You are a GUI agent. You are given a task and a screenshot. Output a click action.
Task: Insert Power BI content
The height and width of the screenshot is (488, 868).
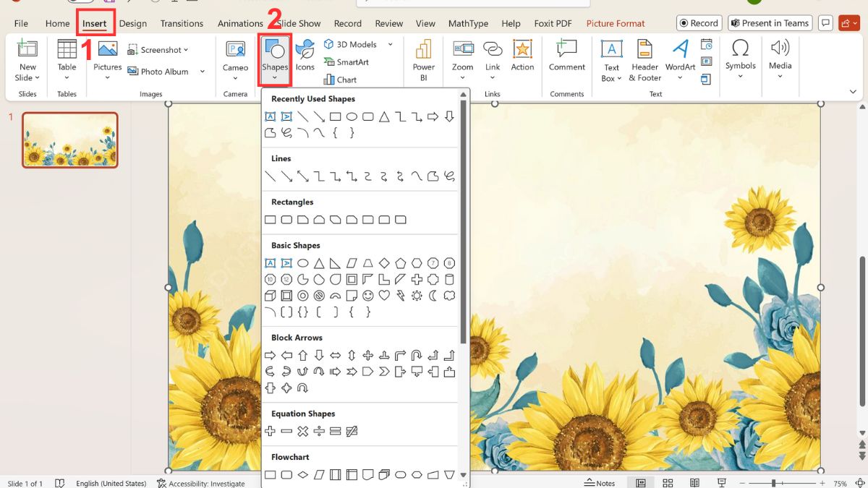click(x=424, y=60)
